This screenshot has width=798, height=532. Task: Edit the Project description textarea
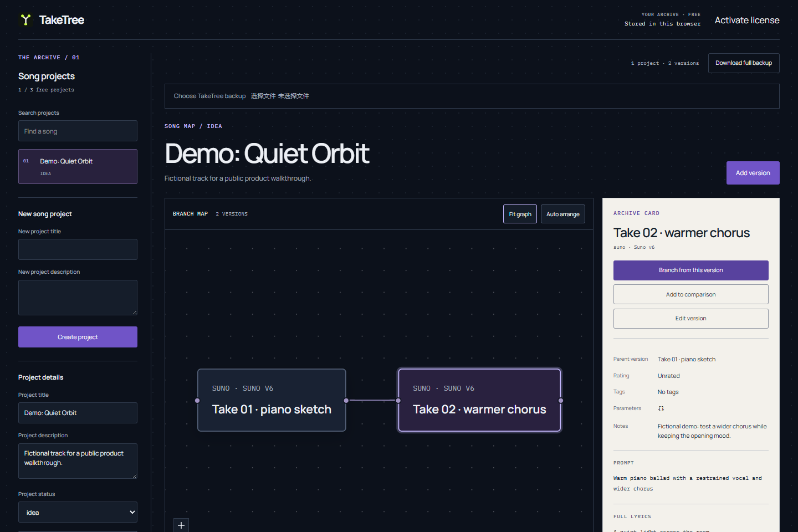78,461
